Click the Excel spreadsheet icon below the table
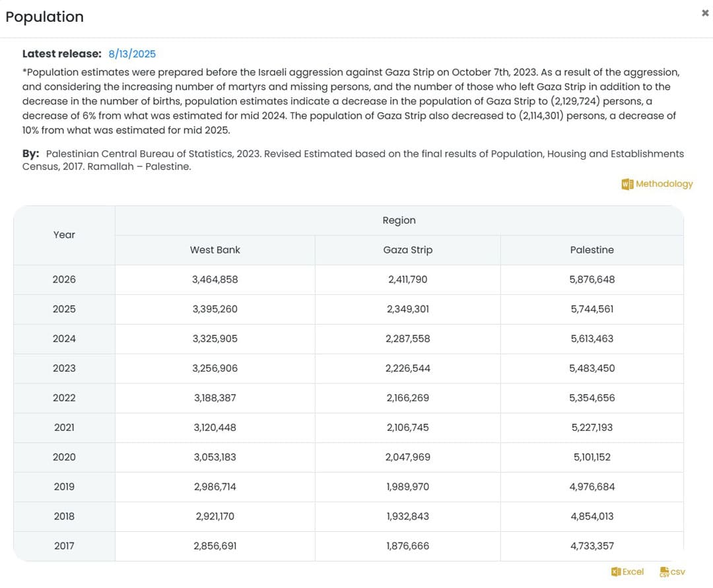Viewport: 713px width, 588px height. pyautogui.click(x=616, y=572)
